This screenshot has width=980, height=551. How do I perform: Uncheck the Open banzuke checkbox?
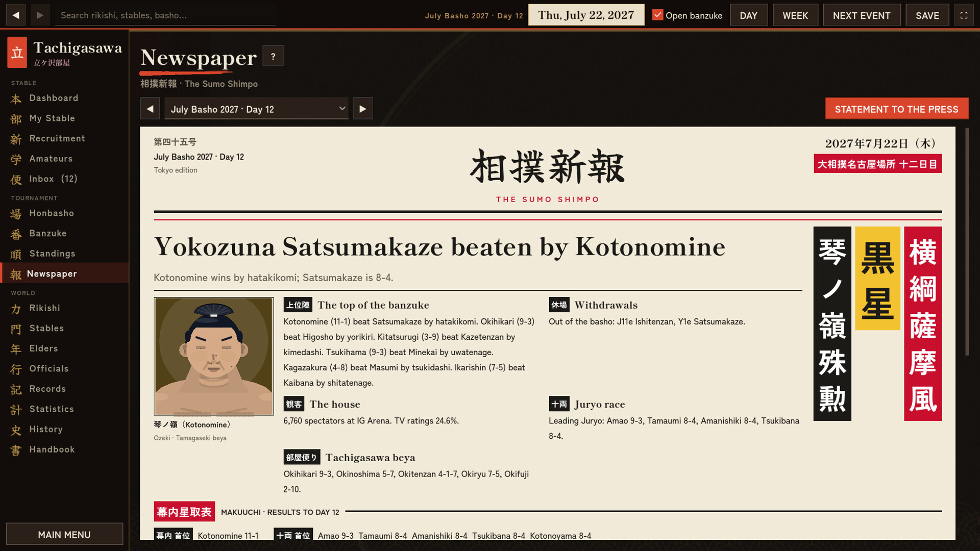coord(657,15)
